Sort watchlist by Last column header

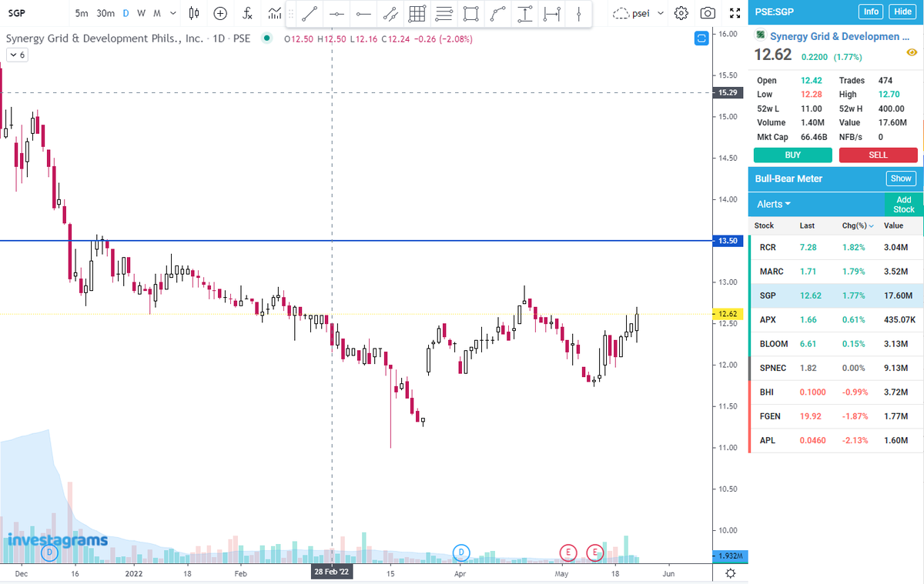pyautogui.click(x=808, y=225)
